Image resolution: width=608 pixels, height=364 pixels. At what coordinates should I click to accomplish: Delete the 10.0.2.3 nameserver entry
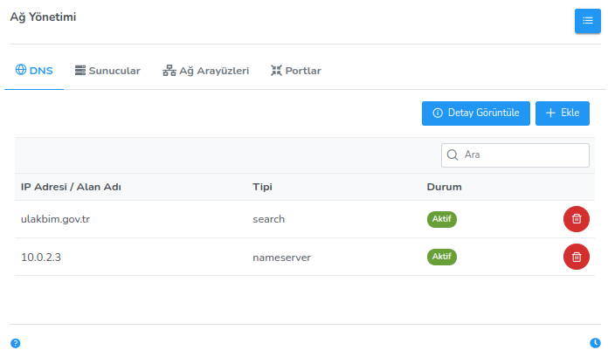click(x=576, y=257)
